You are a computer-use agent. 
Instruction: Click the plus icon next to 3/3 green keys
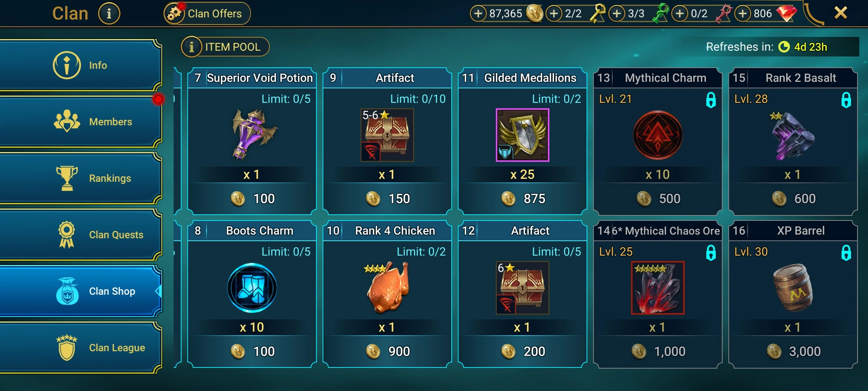tap(617, 14)
